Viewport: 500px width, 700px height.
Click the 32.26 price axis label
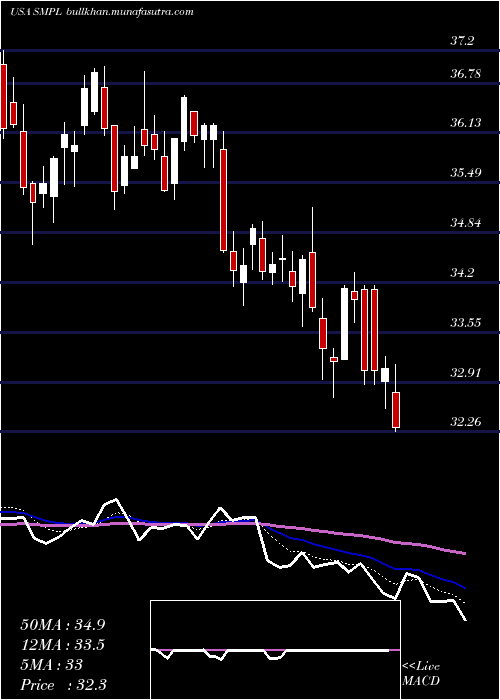click(x=466, y=422)
